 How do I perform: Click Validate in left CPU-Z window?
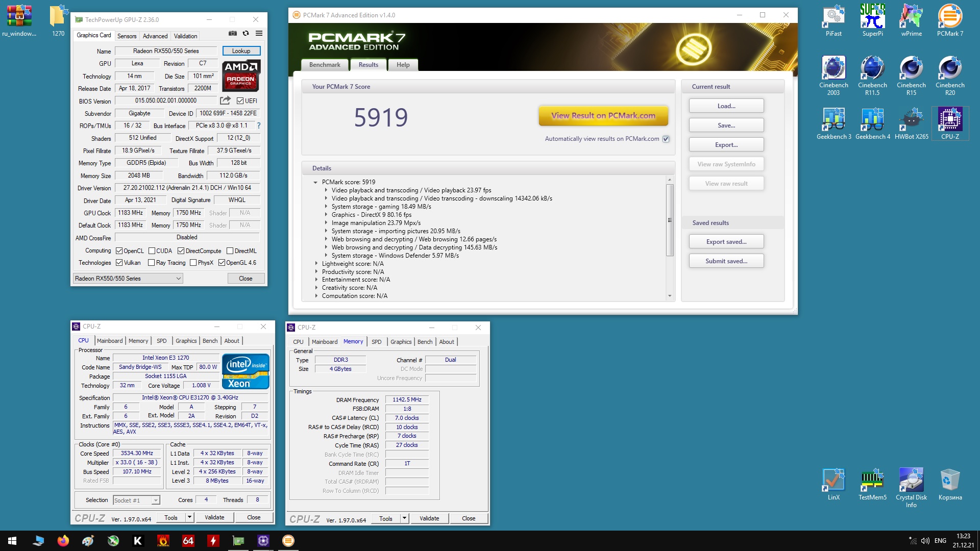pos(214,517)
